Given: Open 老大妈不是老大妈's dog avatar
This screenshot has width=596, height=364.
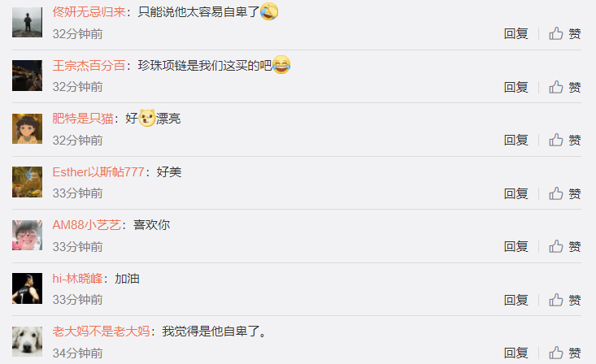Looking at the screenshot, I should pos(27,341).
